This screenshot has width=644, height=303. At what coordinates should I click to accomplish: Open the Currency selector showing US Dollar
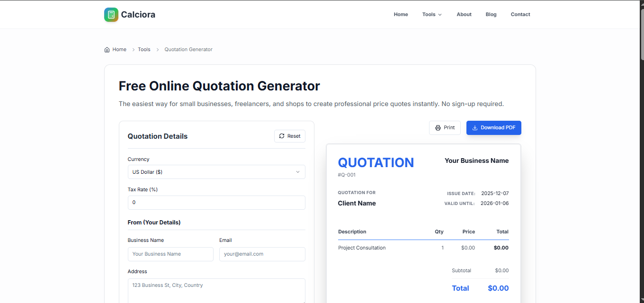point(216,172)
